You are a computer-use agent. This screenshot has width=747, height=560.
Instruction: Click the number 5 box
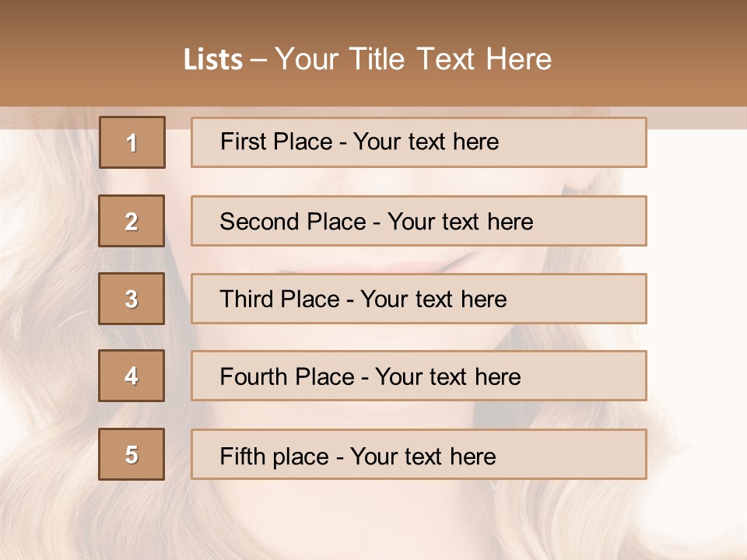point(132,454)
